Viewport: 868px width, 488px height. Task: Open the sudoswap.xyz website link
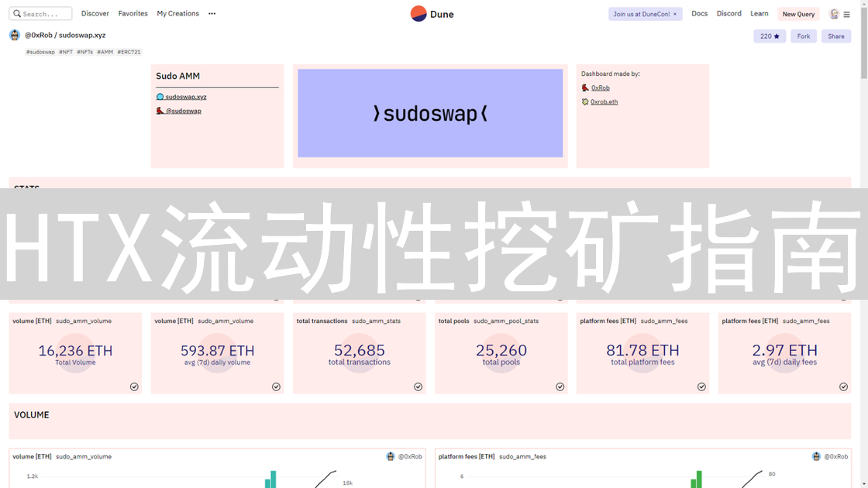point(186,97)
